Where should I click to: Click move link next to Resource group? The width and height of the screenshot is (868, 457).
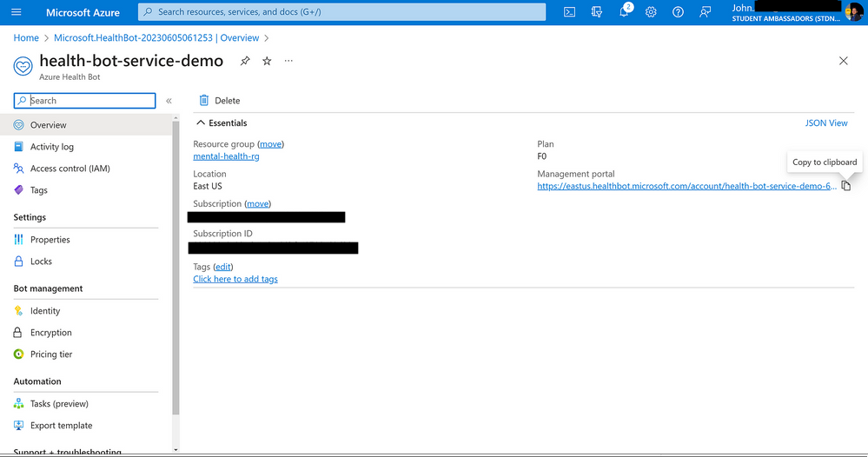271,144
